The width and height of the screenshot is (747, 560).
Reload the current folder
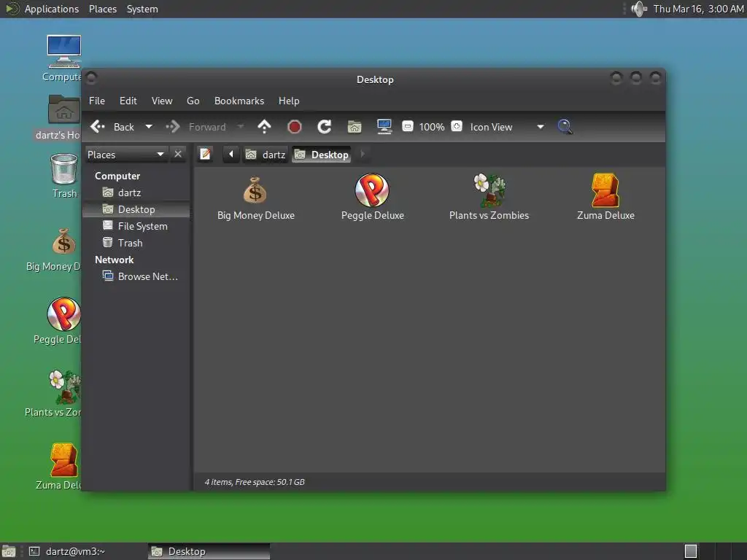coord(325,127)
